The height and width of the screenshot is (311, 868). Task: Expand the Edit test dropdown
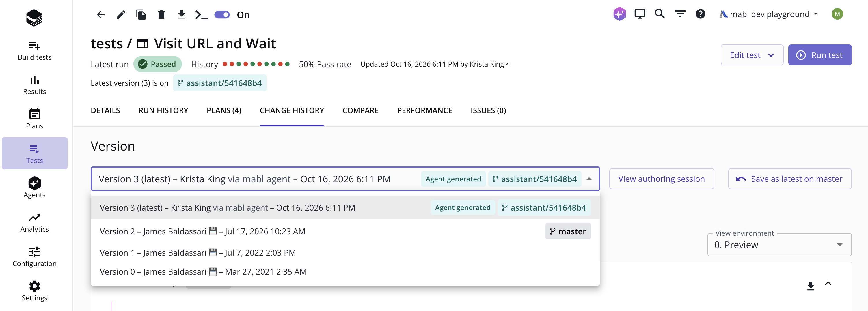(x=752, y=55)
